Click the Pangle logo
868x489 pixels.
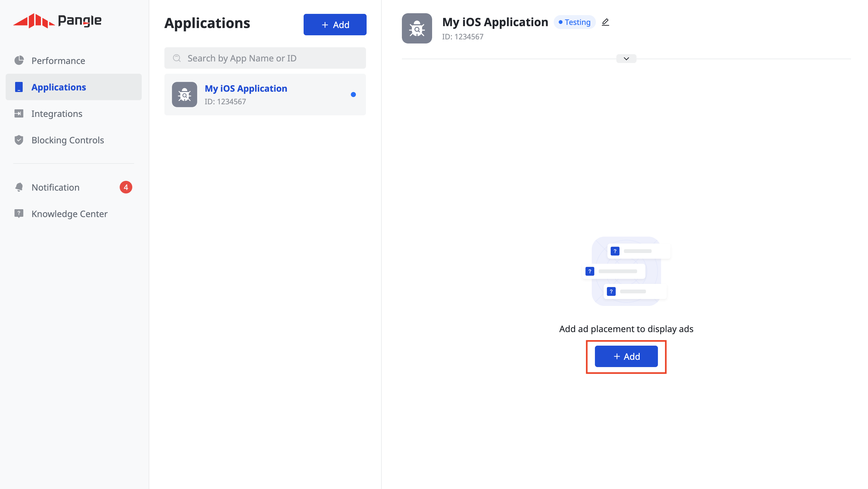57,21
